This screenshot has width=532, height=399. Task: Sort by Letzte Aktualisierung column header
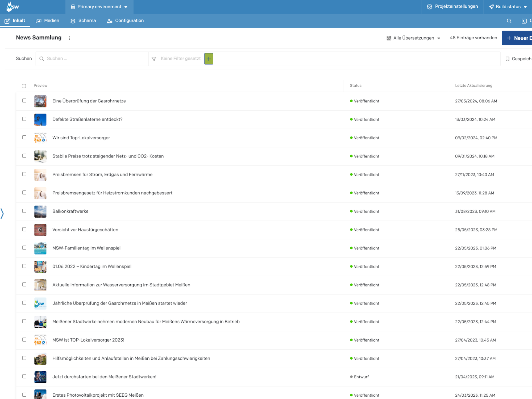pos(473,86)
